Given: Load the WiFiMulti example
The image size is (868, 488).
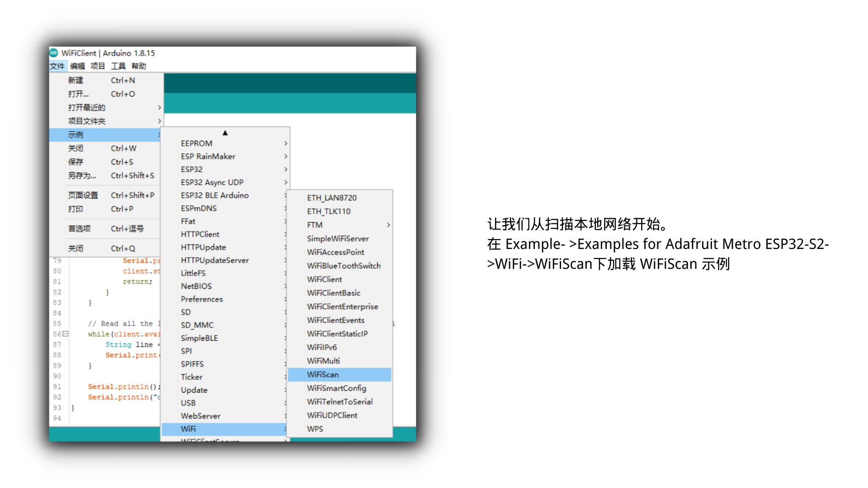Looking at the screenshot, I should point(340,361).
